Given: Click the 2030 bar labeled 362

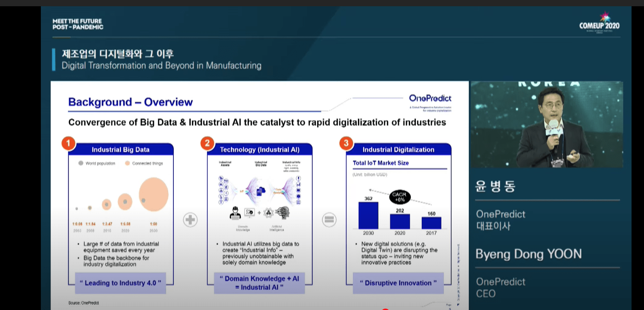Looking at the screenshot, I should click(x=368, y=215).
